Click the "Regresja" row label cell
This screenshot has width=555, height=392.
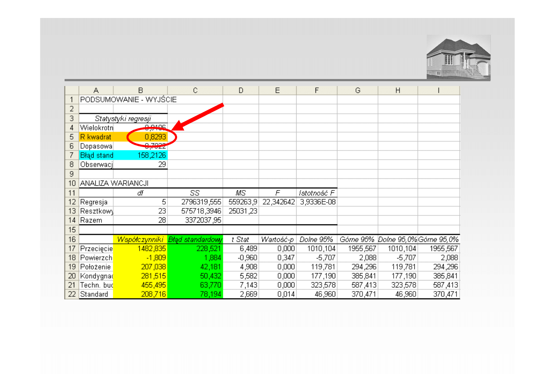coord(96,202)
